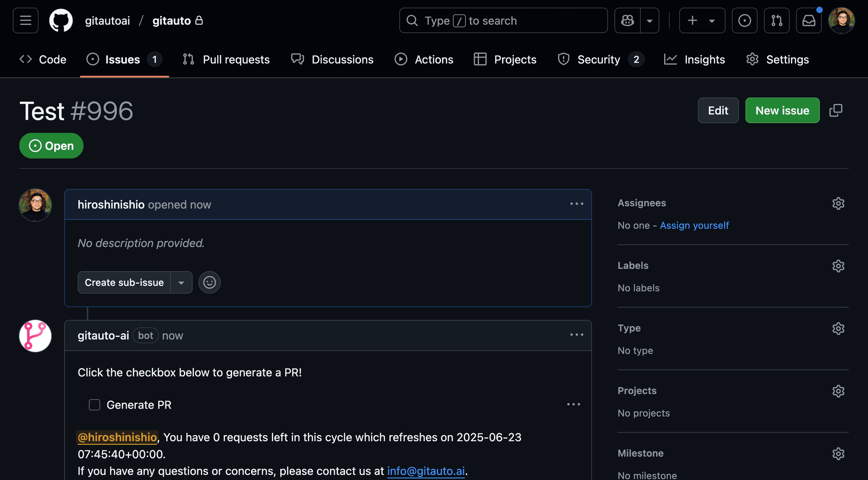868x480 pixels.
Task: Click the Open status badge
Action: (x=51, y=146)
